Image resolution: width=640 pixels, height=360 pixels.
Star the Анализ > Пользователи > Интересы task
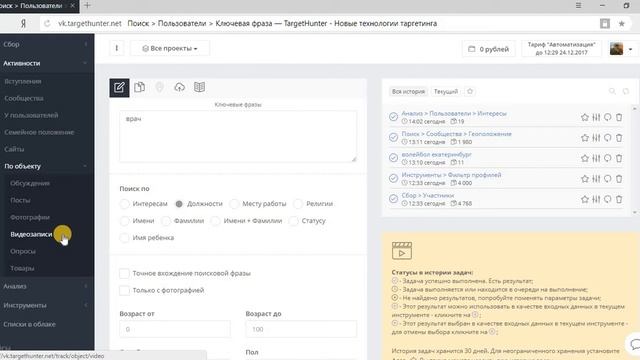pyautogui.click(x=584, y=118)
